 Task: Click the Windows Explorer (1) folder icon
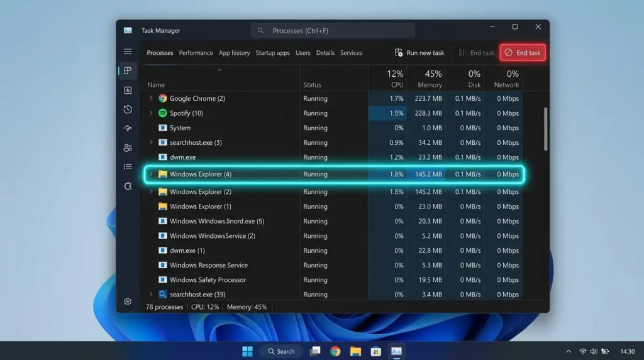coord(163,206)
